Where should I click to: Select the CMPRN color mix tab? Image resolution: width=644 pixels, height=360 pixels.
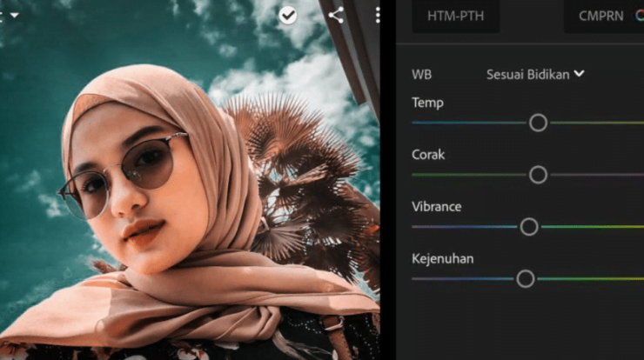pyautogui.click(x=604, y=16)
